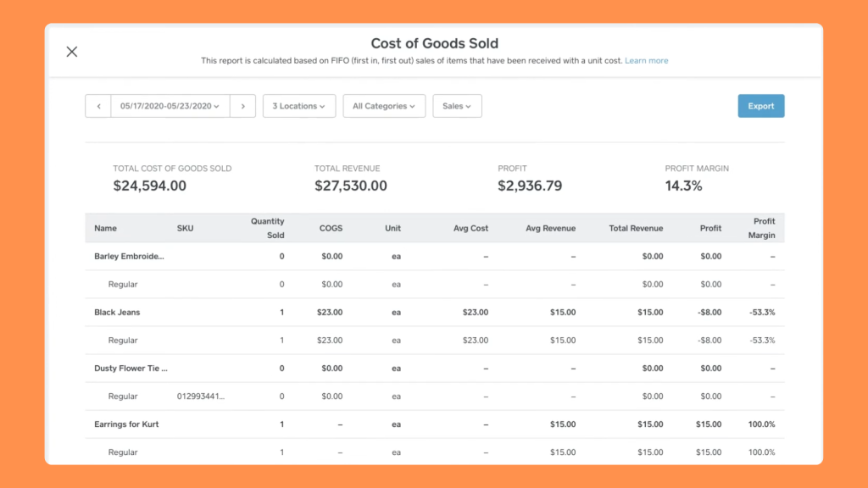
Task: Open the 05/17/2020-05/23/2020 date range picker
Action: point(170,106)
